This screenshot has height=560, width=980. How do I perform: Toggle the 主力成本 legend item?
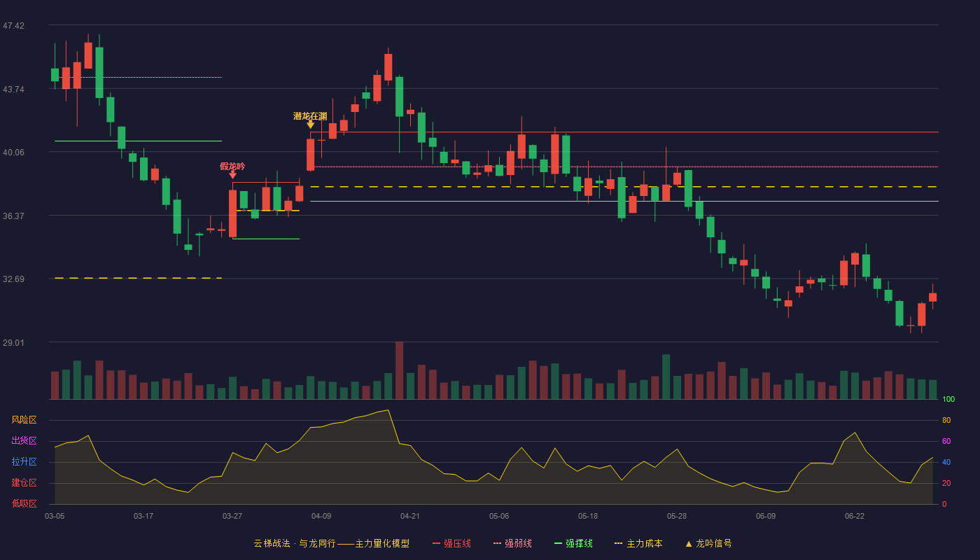tap(638, 543)
